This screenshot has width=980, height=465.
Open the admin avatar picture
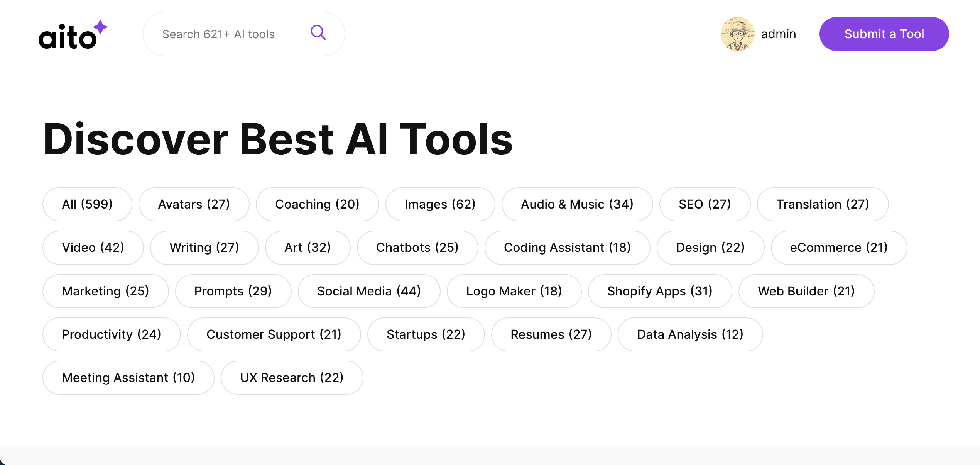coord(737,34)
